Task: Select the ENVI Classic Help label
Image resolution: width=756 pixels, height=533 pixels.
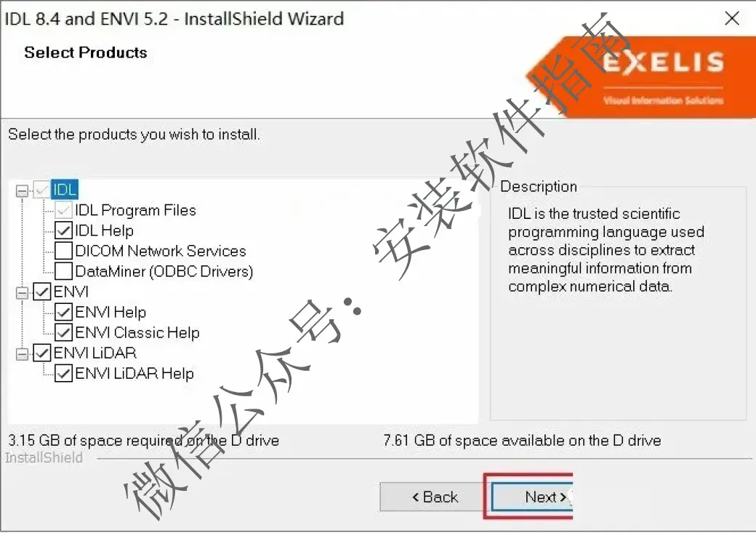Action: point(137,332)
